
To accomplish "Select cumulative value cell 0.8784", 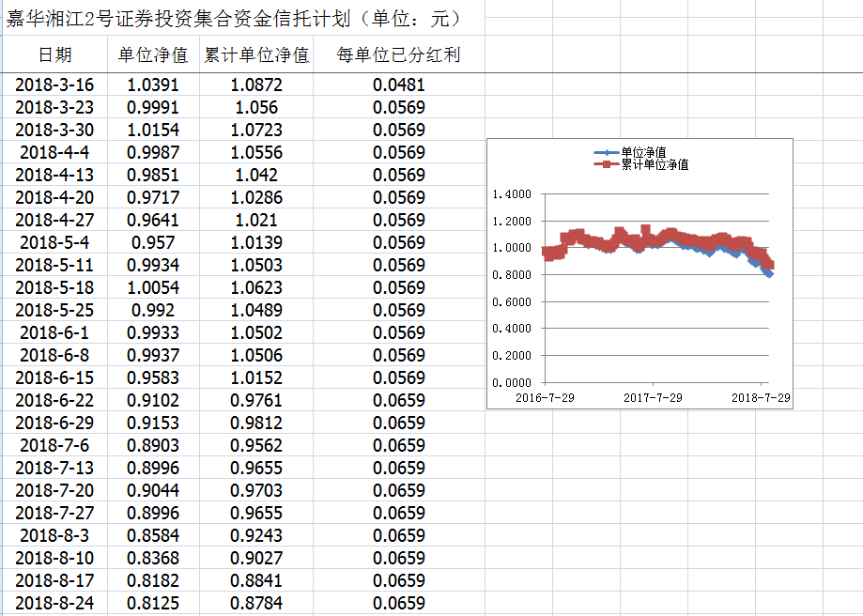I will click(256, 604).
